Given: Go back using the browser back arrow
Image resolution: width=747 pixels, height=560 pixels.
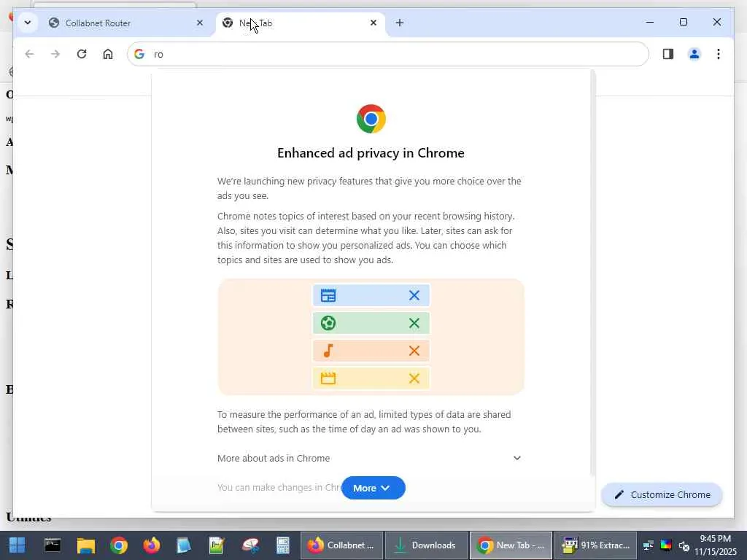Looking at the screenshot, I should click(29, 54).
